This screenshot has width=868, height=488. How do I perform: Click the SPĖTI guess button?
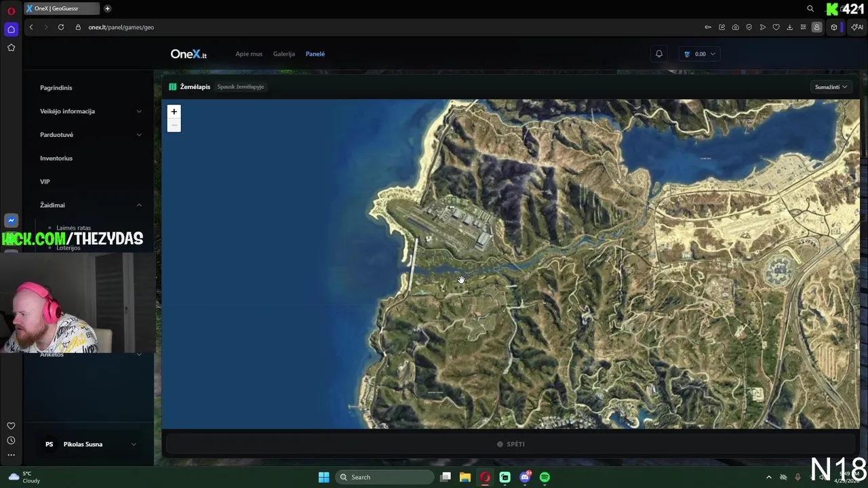tap(511, 444)
